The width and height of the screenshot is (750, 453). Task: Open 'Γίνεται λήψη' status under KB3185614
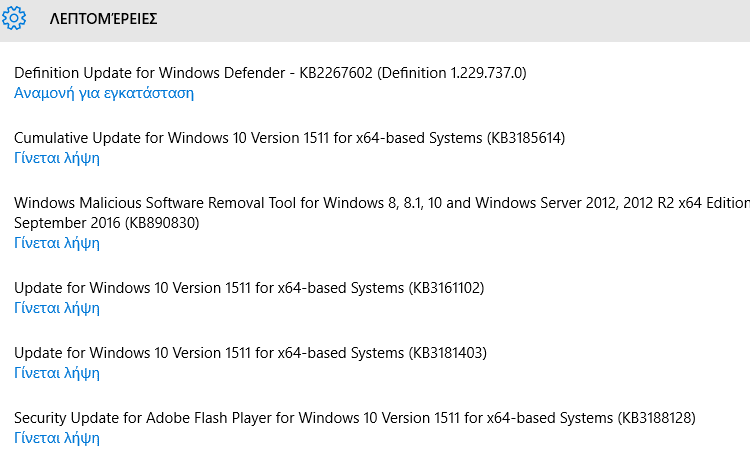click(57, 158)
